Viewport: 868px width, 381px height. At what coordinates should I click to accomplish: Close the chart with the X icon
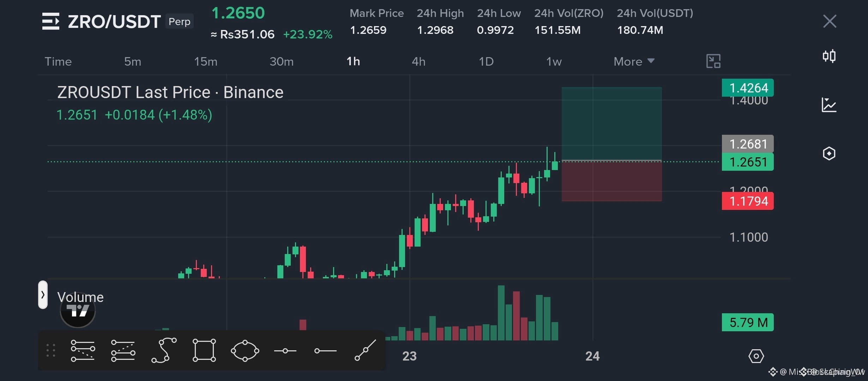pyautogui.click(x=830, y=21)
